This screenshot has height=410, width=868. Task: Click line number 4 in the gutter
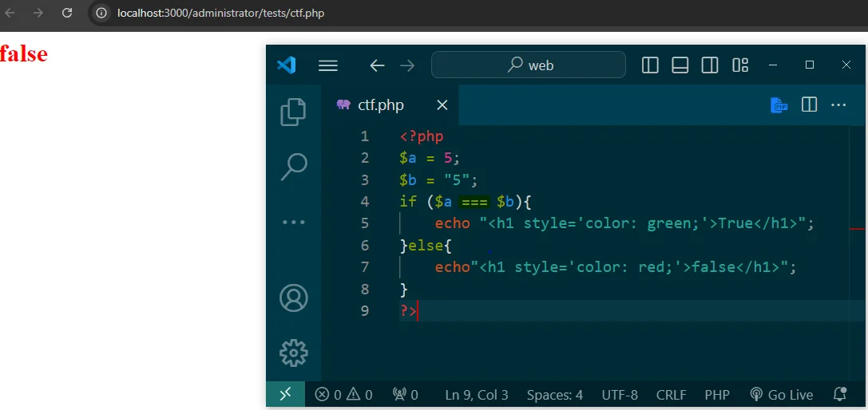click(364, 202)
